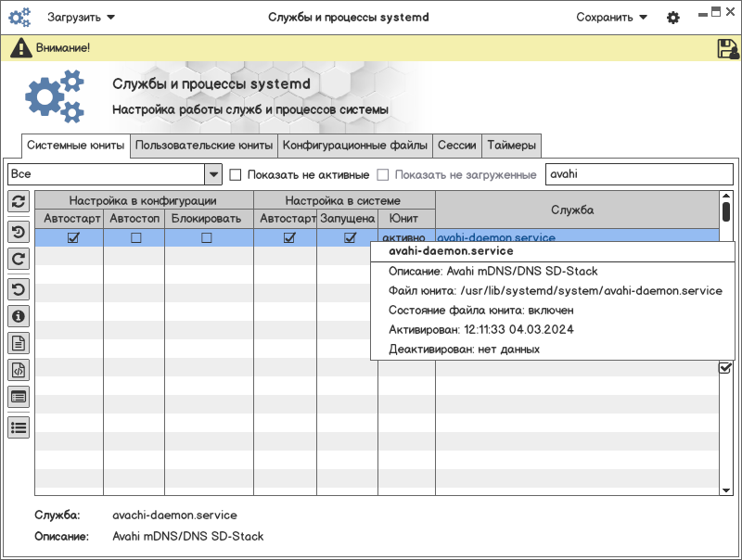Toggle the Автостоп checkbox for avahi-daemon row
The image size is (742, 560).
tap(135, 238)
